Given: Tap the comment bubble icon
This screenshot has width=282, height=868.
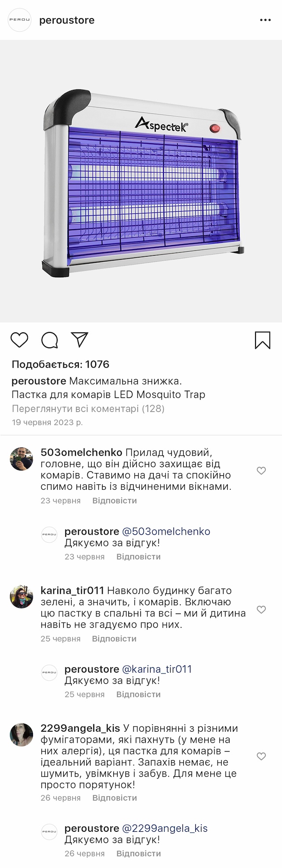Looking at the screenshot, I should coord(49,340).
